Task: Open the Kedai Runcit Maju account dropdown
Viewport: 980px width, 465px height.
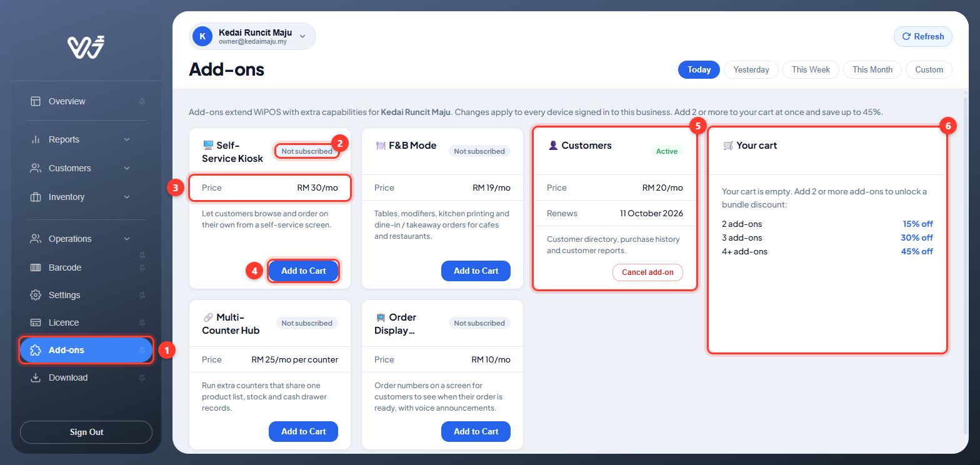Action: [252, 36]
